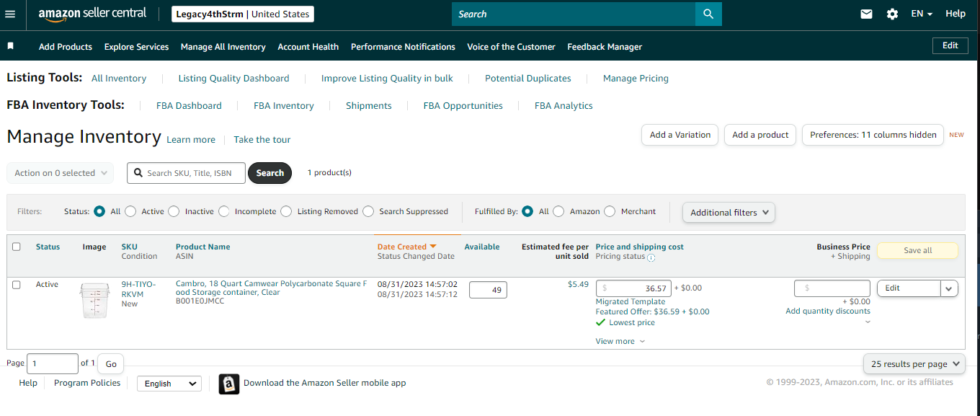Select the Active status filter
Viewport: 980px width, 416px height.
(x=130, y=211)
